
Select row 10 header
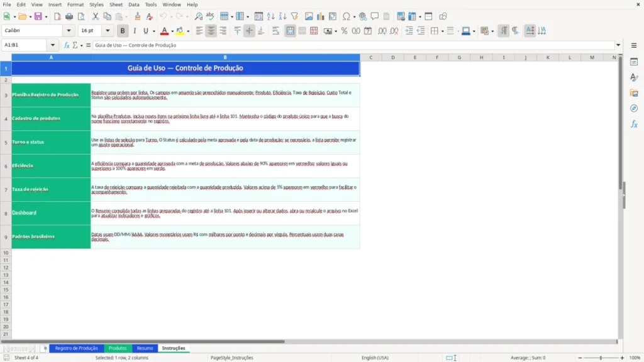[6, 253]
